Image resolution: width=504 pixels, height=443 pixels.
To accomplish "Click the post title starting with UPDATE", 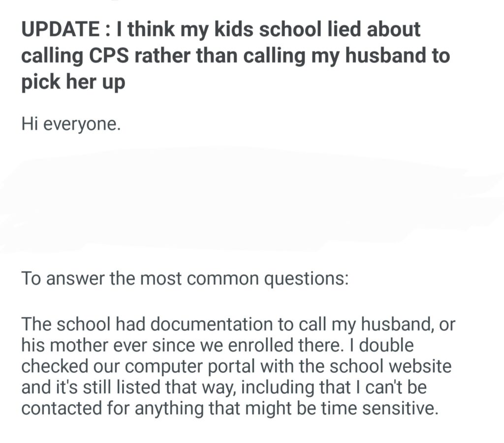I will (x=221, y=30).
